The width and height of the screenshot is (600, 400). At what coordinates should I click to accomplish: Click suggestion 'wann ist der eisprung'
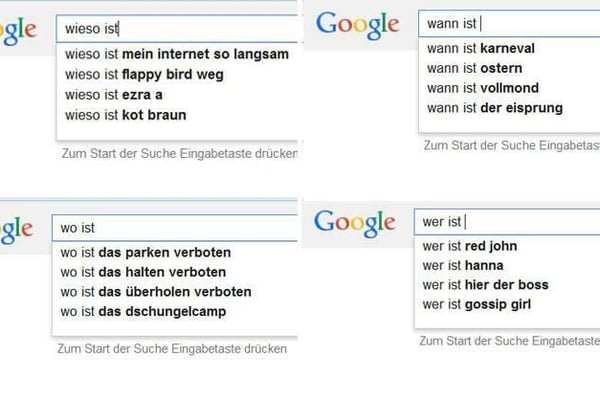tap(494, 108)
